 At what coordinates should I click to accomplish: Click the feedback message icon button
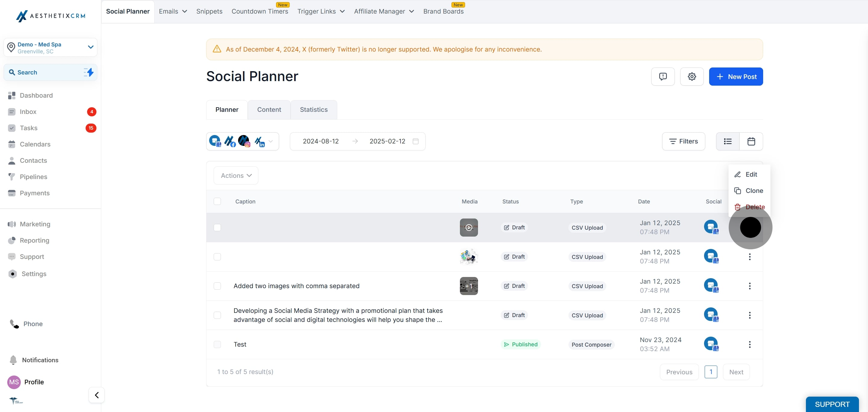[x=663, y=77]
